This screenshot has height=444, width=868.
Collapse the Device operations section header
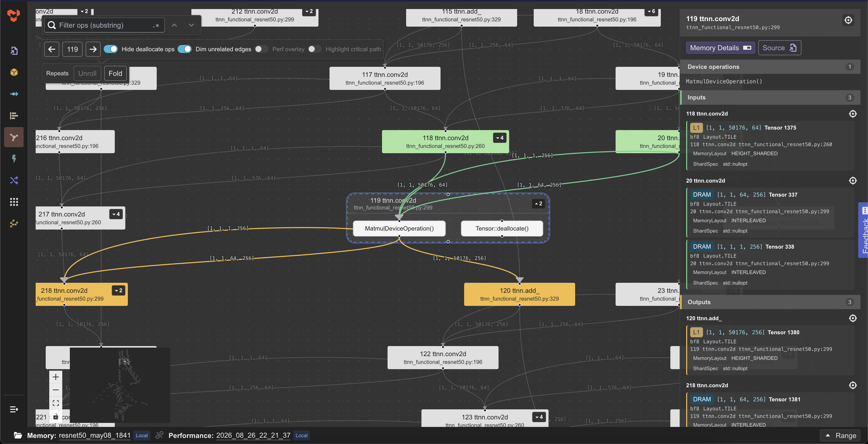pos(770,67)
